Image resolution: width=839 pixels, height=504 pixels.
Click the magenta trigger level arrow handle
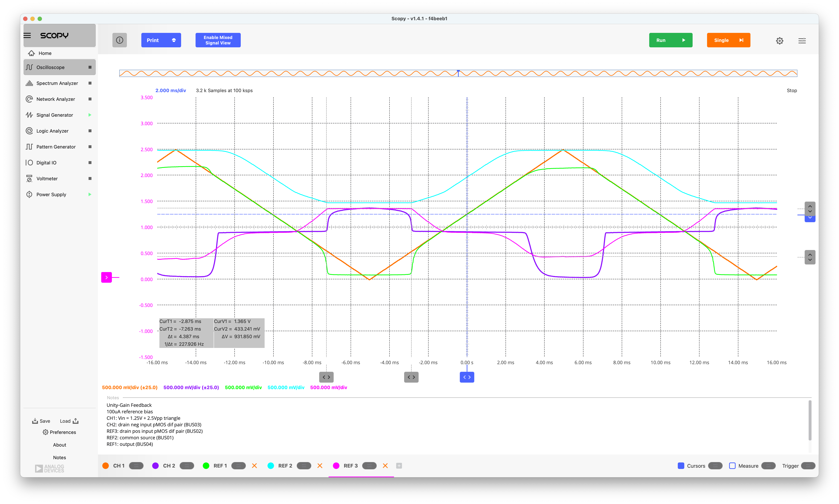pyautogui.click(x=107, y=277)
